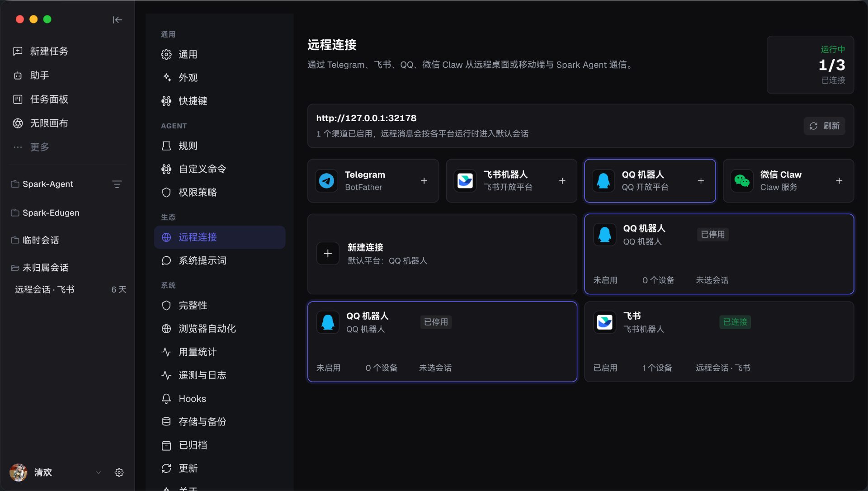The image size is (868, 491).
Task: Open the 远程会话 · 飞书 conversation
Action: [x=70, y=289]
